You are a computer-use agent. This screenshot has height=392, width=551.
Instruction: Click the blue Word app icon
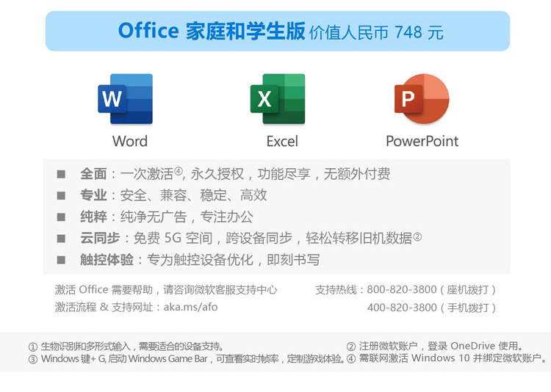(126, 98)
